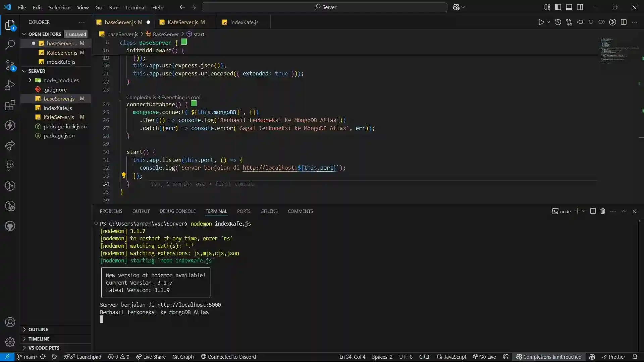Toggle Primary Side Bar layout icon
Screen dimensions: 644x362
click(558, 7)
